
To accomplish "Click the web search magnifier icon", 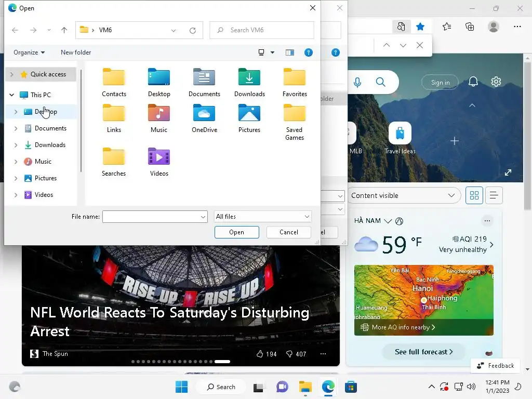I will 381,82.
